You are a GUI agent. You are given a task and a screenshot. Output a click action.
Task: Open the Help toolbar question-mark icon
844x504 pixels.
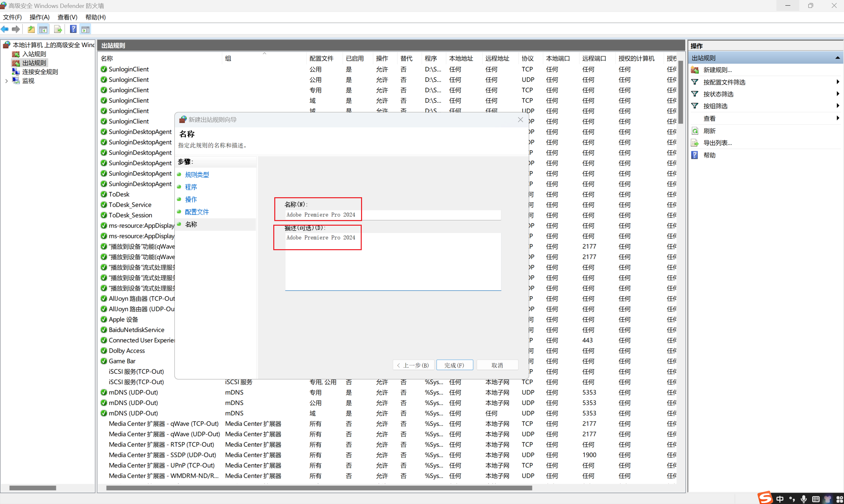73,29
